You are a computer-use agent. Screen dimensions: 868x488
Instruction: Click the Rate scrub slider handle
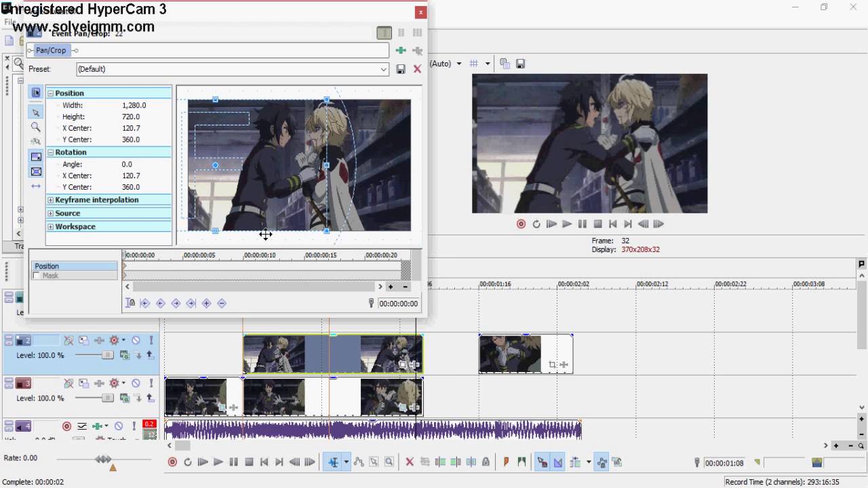[103, 459]
